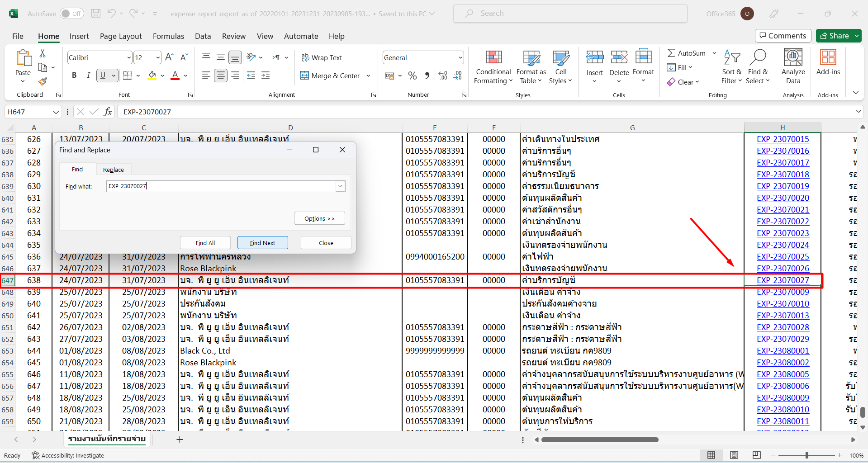Open the Automate tab
The height and width of the screenshot is (463, 868).
point(301,36)
